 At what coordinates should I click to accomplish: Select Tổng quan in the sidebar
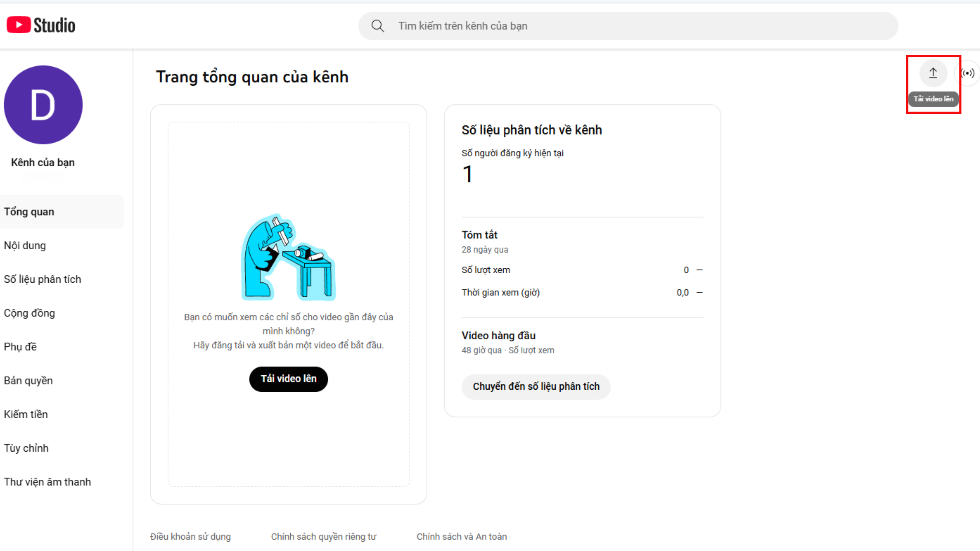(x=29, y=212)
